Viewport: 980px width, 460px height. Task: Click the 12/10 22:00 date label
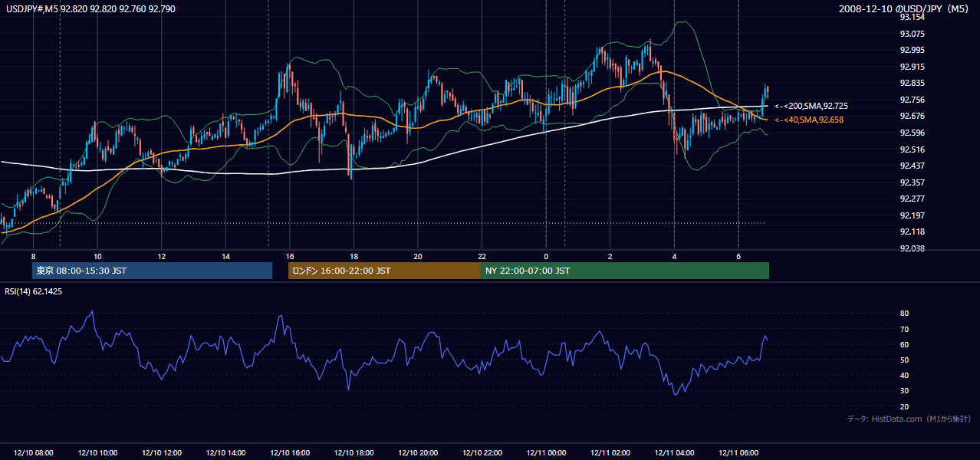[482, 453]
